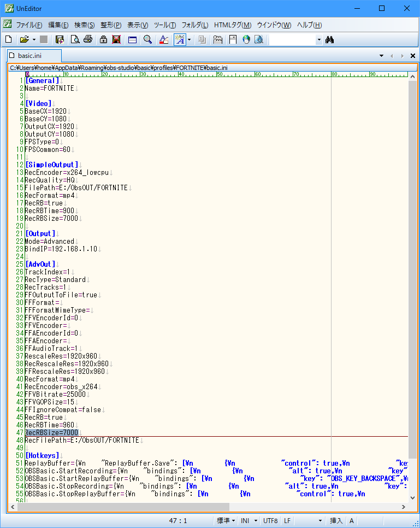
Task: Click the UnEditor title bar icon
Action: 9,8
